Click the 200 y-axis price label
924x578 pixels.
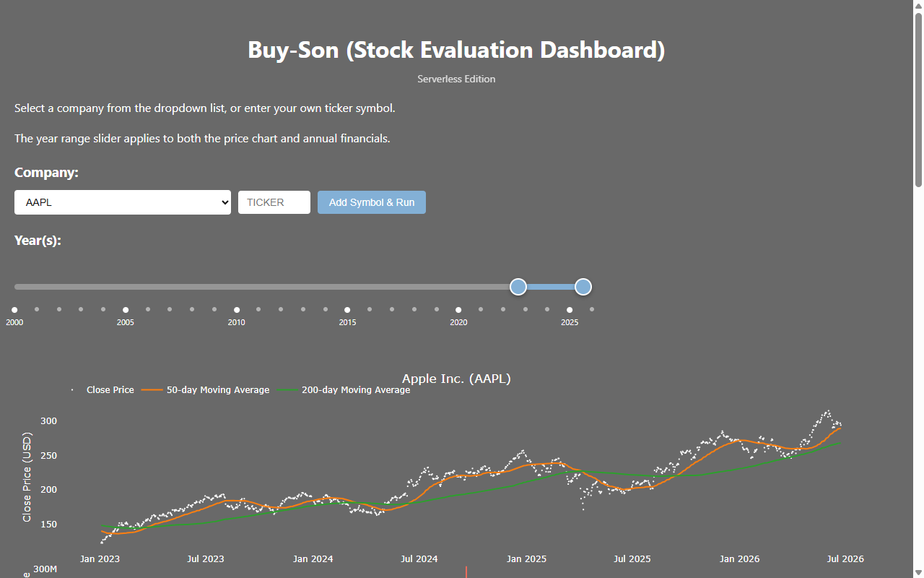tap(49, 489)
